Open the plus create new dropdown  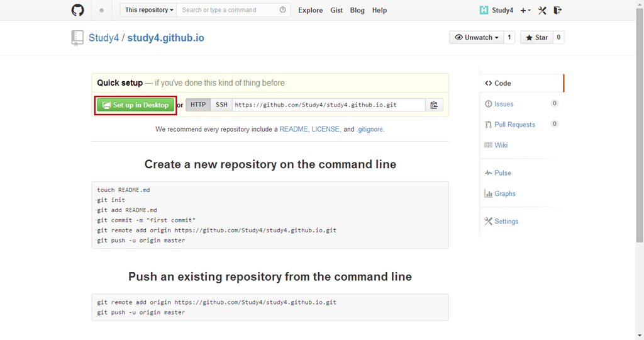(525, 10)
